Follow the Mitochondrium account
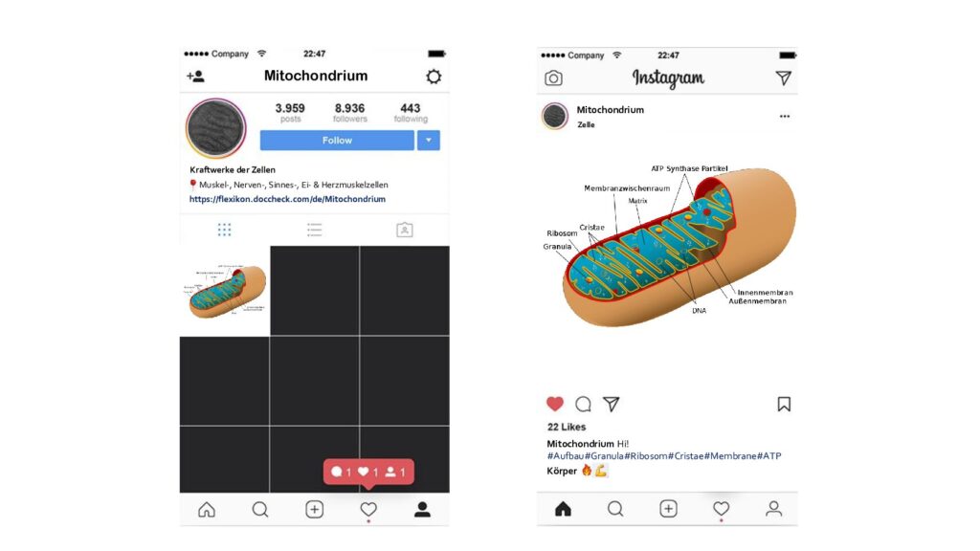This screenshot has width=980, height=551. coord(337,141)
